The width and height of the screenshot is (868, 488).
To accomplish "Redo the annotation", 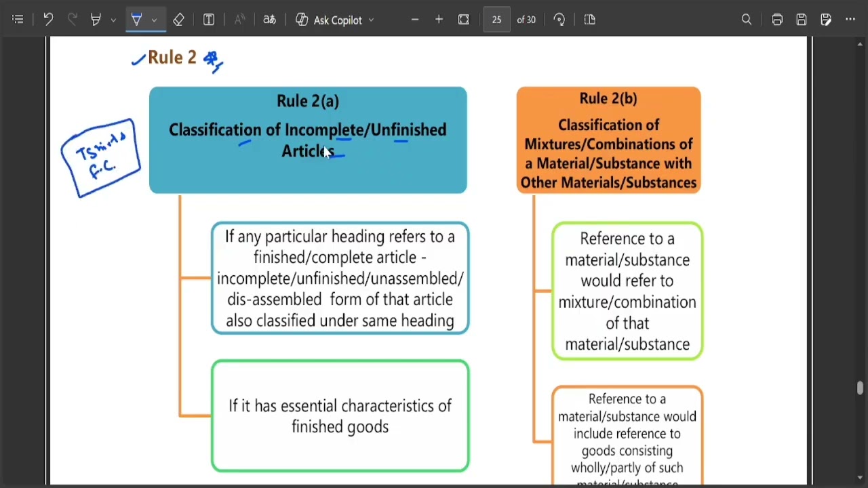I will (x=73, y=20).
